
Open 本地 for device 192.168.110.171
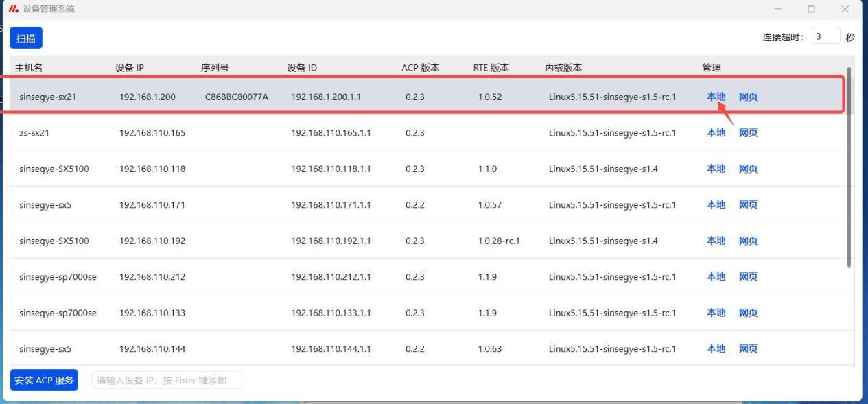coord(716,204)
